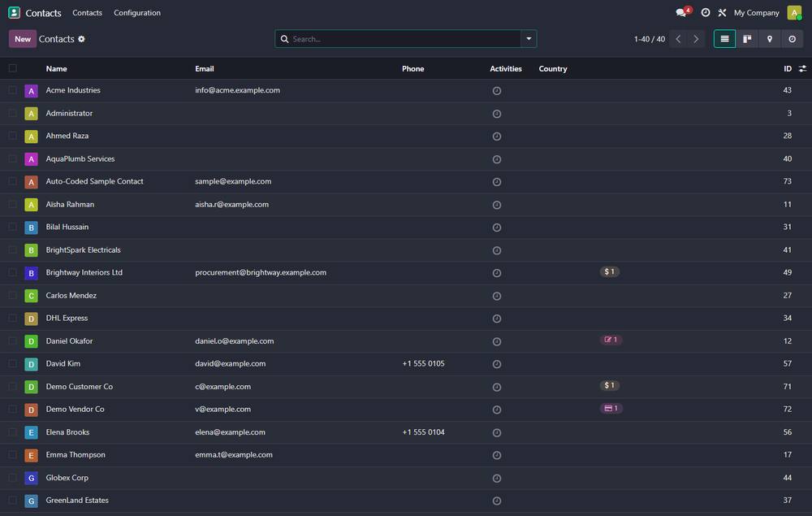Switch to list view

point(724,39)
